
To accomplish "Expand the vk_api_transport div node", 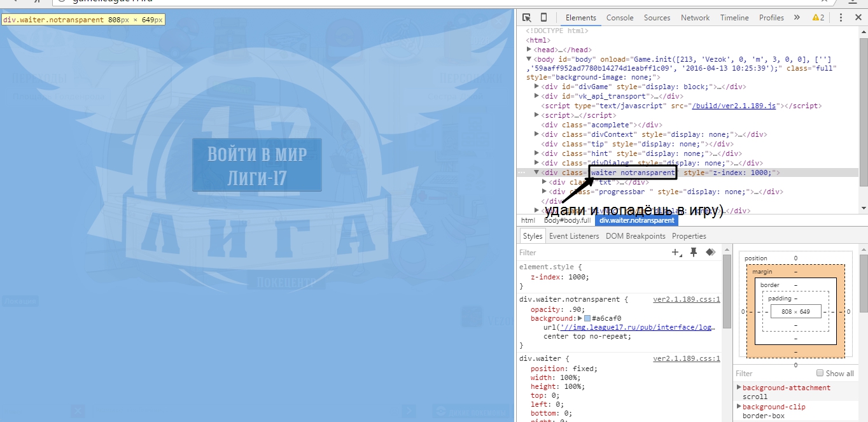I will 536,96.
